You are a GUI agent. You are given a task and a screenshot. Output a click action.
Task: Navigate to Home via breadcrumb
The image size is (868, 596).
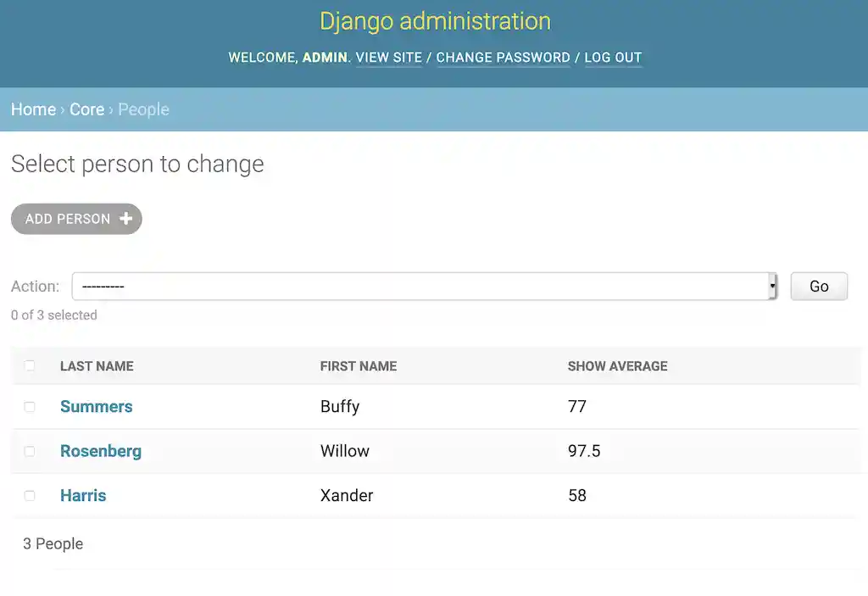[x=33, y=109]
